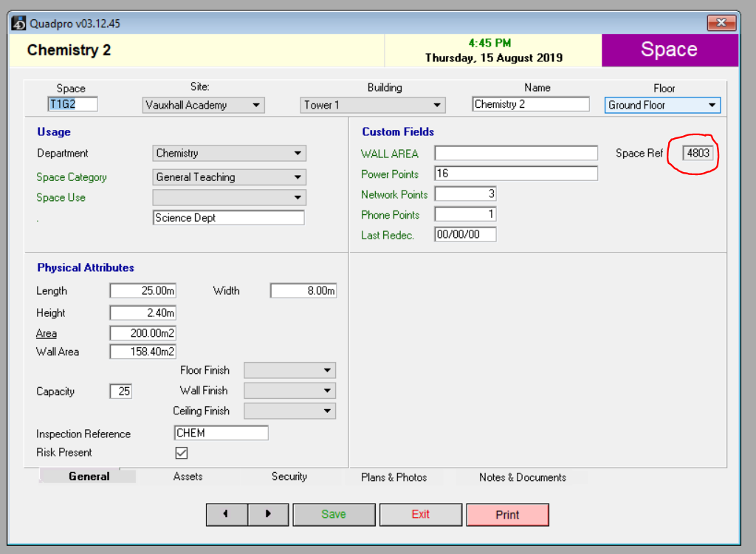Image resolution: width=756 pixels, height=554 pixels.
Task: Click the underlined Area label link
Action: pos(47,333)
